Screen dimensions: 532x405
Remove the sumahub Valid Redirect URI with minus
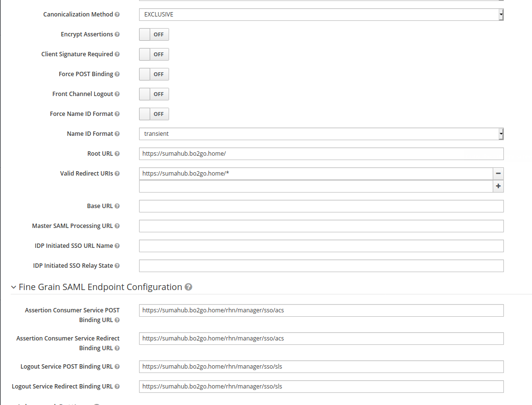click(x=498, y=174)
